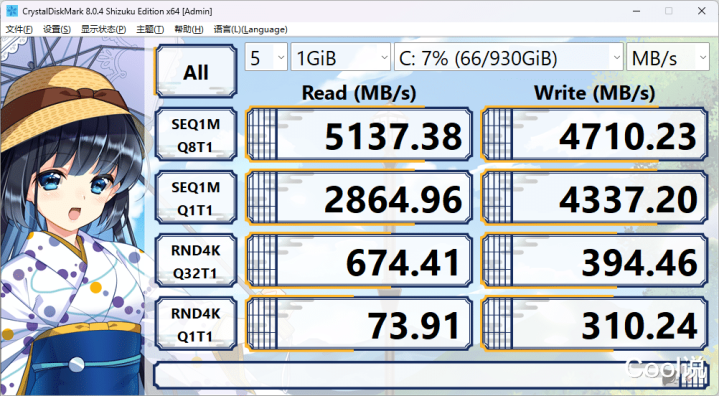Click the 5137.38 sequential read result
The height and width of the screenshot is (396, 719).
(x=359, y=135)
